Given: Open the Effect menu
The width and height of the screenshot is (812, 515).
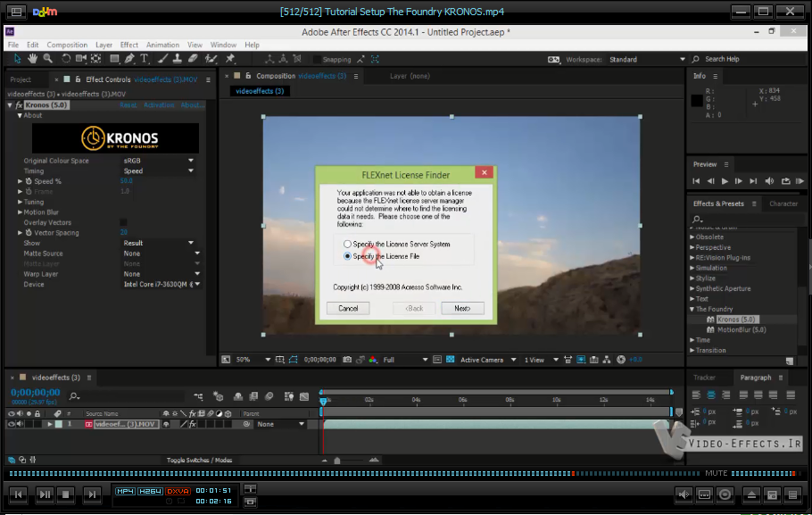Looking at the screenshot, I should 129,46.
